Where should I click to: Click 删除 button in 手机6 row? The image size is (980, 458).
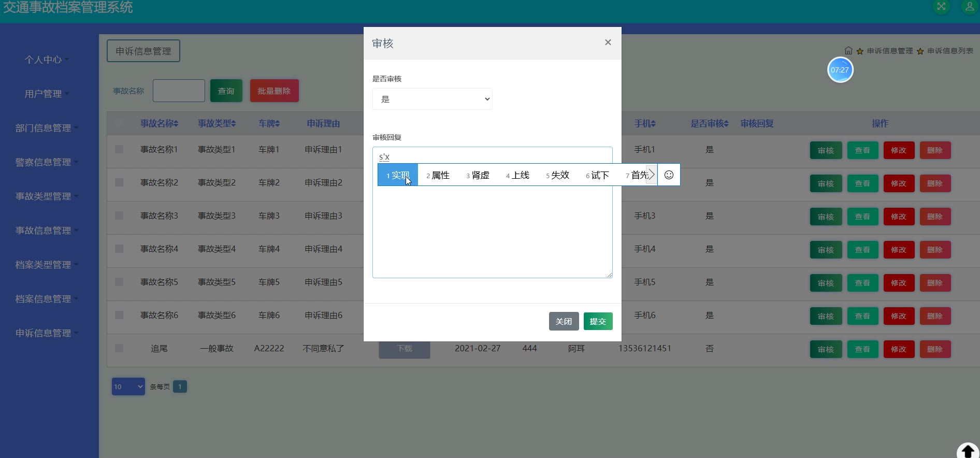935,316
